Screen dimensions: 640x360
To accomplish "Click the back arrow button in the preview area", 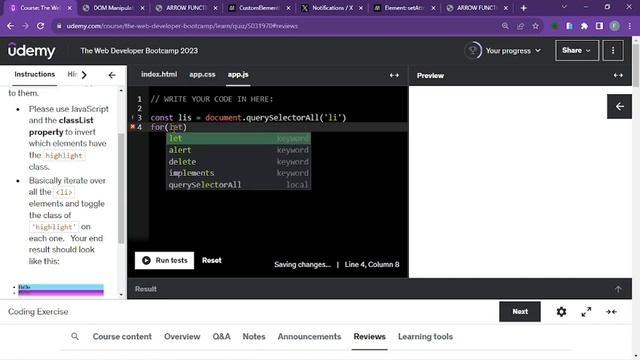I will [619, 107].
